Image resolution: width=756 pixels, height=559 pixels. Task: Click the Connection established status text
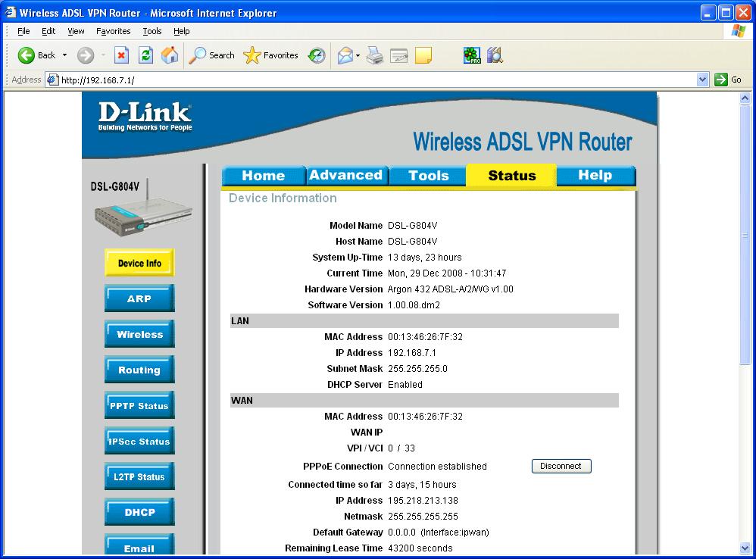(437, 466)
